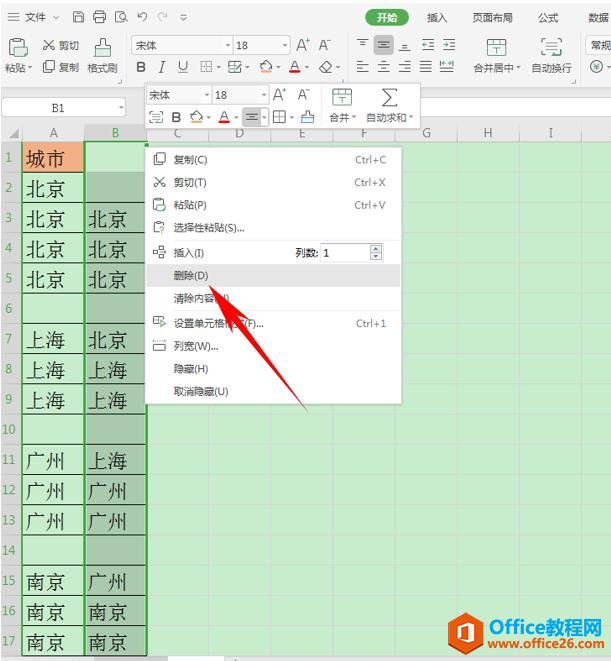Click the Save icon in quick access bar
The height and width of the screenshot is (661, 611).
(x=78, y=17)
